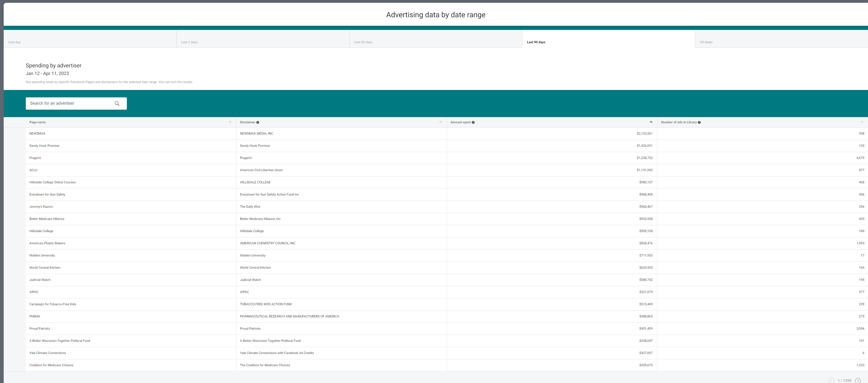Click Yale Climate Connections with Facebook Ad Credits
The width and height of the screenshot is (868, 383).
277,353
